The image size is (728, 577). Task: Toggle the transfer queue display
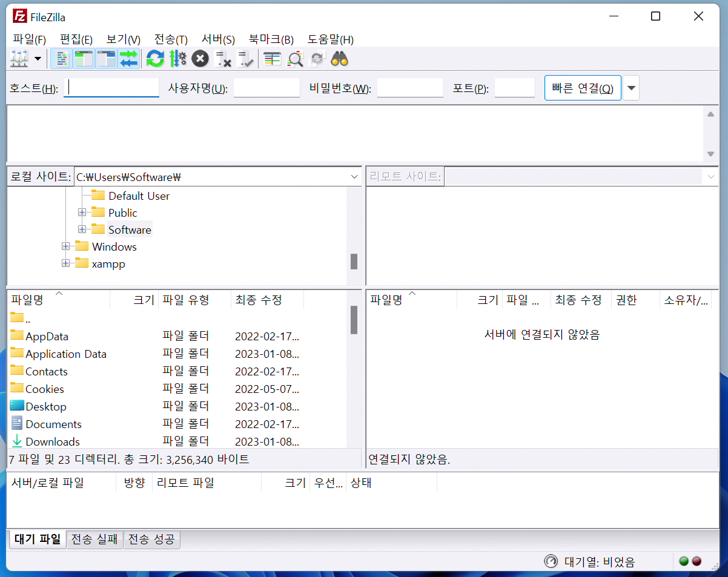[128, 59]
